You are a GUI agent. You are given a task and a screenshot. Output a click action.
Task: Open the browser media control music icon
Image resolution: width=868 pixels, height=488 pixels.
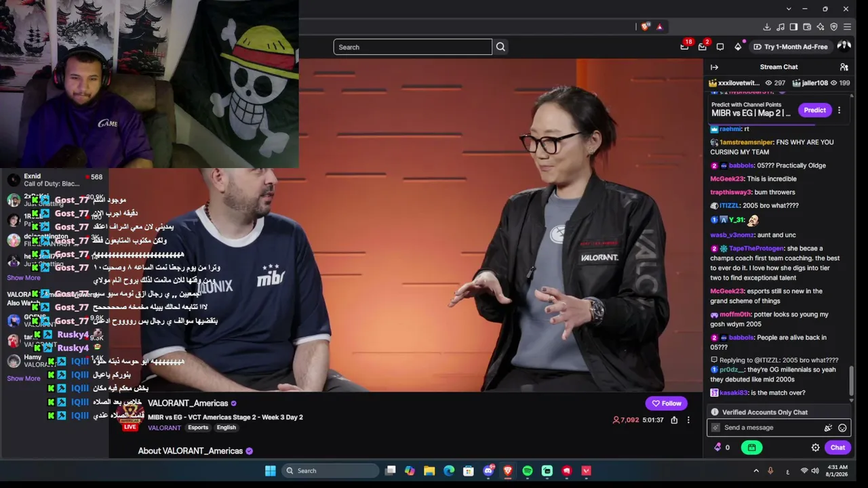click(781, 27)
